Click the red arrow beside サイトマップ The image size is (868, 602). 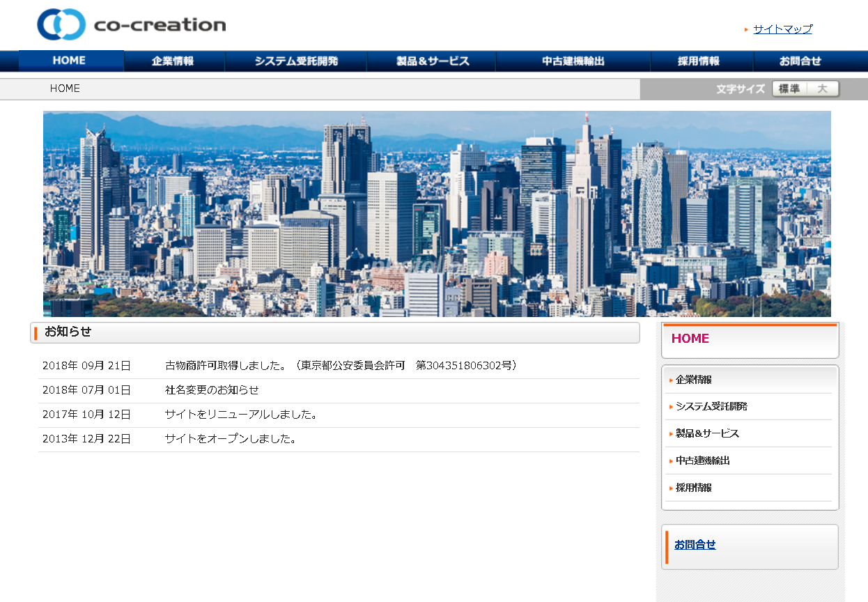pyautogui.click(x=745, y=30)
